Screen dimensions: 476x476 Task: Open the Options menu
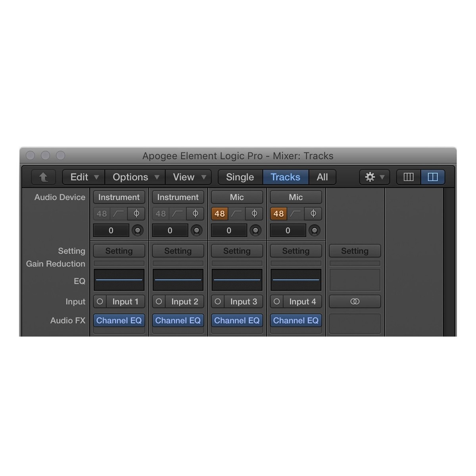(x=135, y=177)
